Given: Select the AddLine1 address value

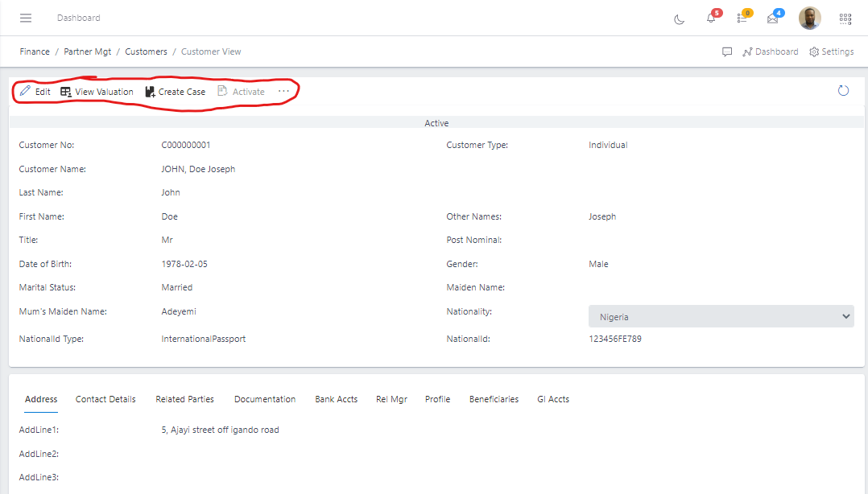Looking at the screenshot, I should (219, 430).
